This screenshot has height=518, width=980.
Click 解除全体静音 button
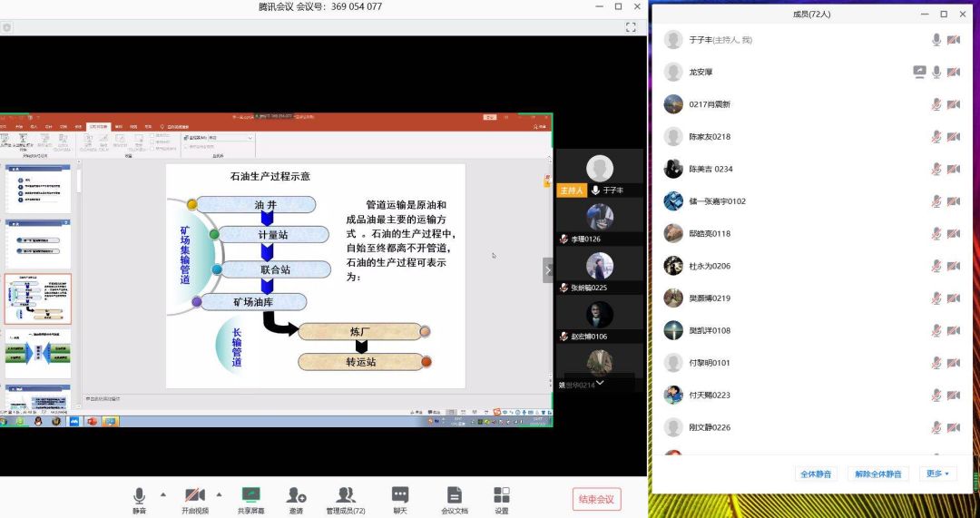878,474
